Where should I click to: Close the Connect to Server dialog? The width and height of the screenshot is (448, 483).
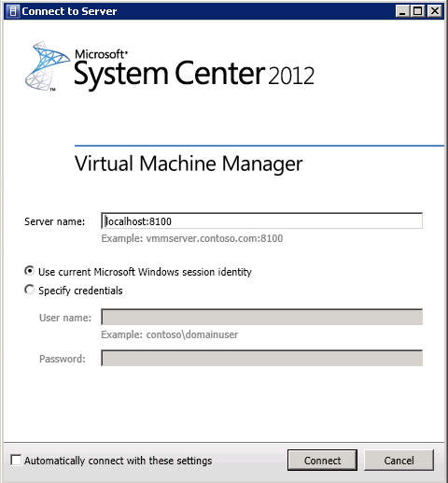pos(435,11)
